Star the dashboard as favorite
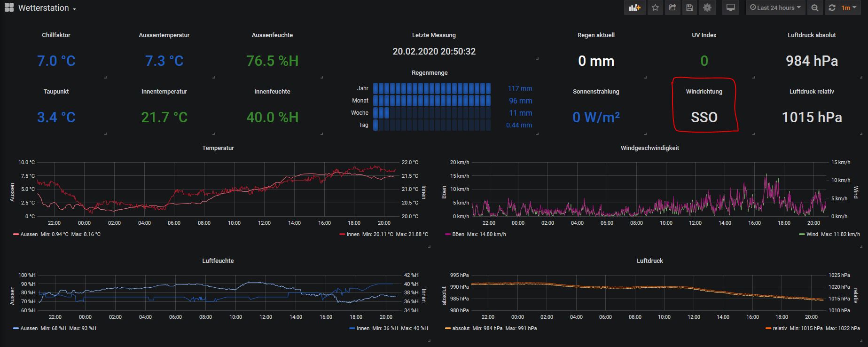Image resolution: width=868 pixels, height=347 pixels. (655, 8)
